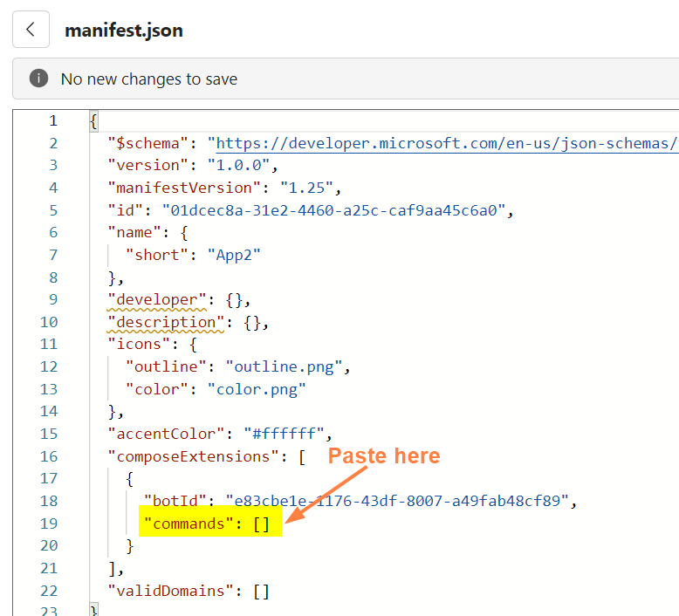
Task: Click the info icon in notification bar
Action: (38, 79)
